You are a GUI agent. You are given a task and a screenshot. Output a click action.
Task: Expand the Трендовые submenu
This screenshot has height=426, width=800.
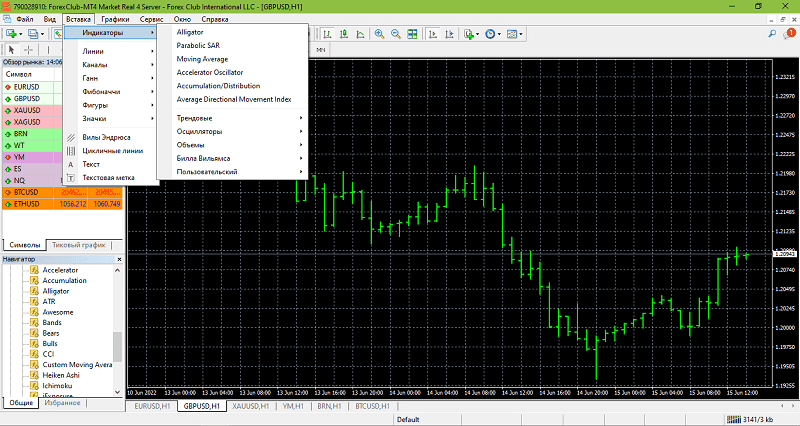233,118
